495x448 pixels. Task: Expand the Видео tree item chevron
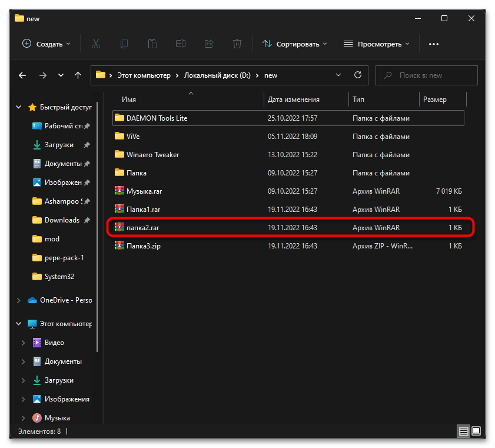coord(24,343)
